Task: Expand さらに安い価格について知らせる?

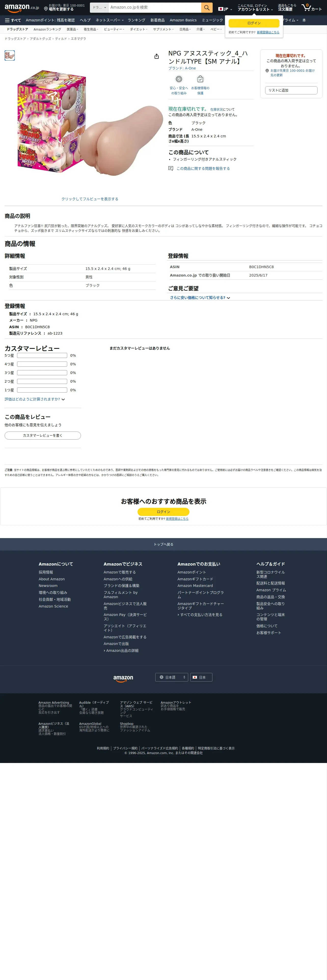Action: coord(200,298)
